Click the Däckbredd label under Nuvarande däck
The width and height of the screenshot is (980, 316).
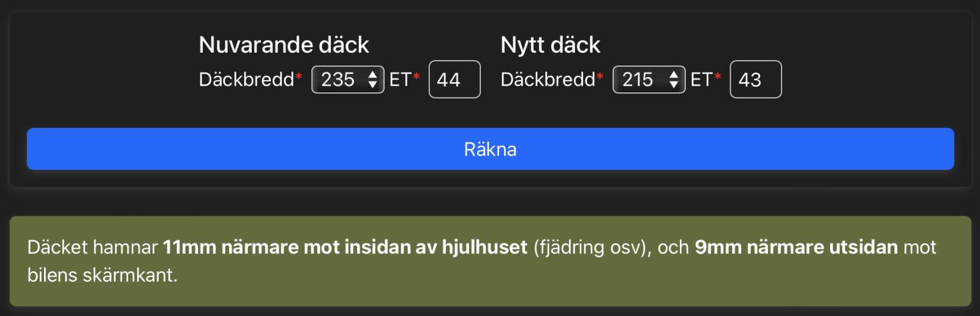click(246, 80)
